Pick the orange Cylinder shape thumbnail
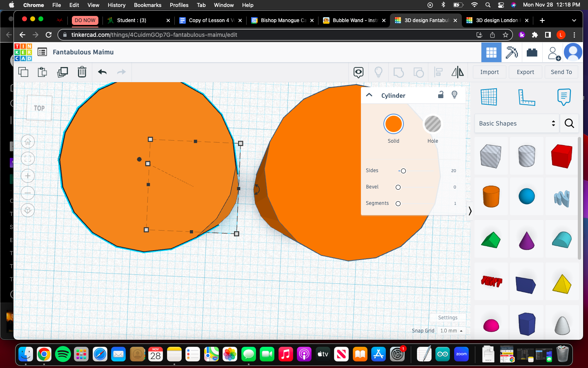Viewport: 588px width, 368px height. [491, 197]
